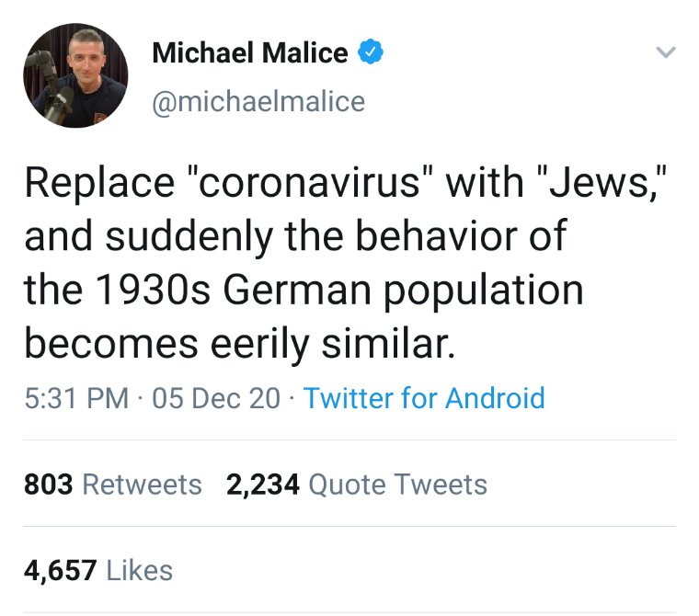
Task: Open the Quote Tweets label
Action: tap(397, 485)
